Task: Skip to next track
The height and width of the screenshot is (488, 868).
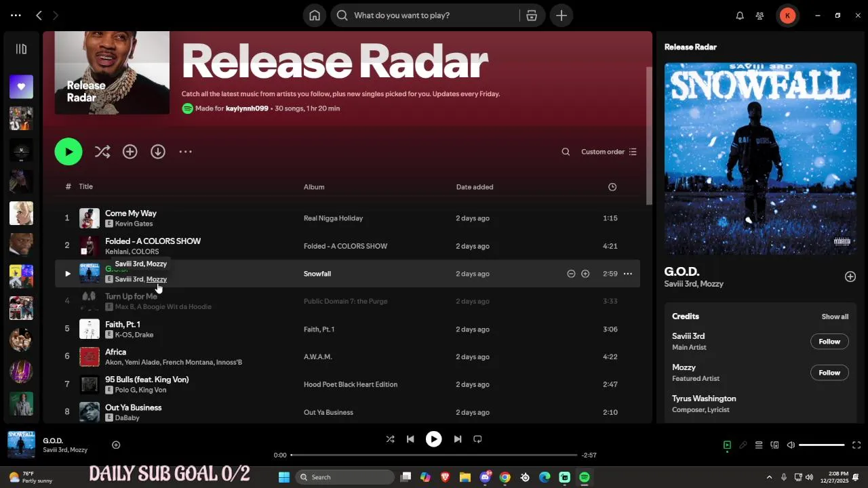Action: pos(458,439)
